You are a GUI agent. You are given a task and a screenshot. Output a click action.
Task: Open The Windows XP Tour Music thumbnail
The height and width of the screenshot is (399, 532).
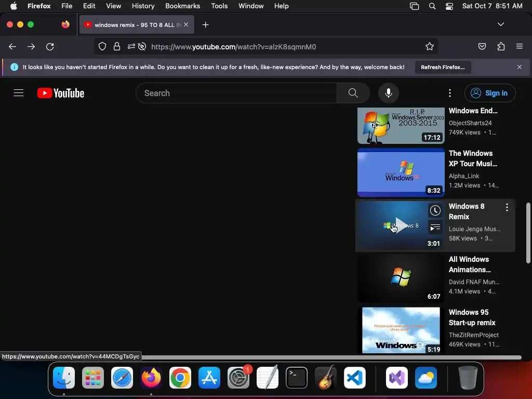click(401, 172)
